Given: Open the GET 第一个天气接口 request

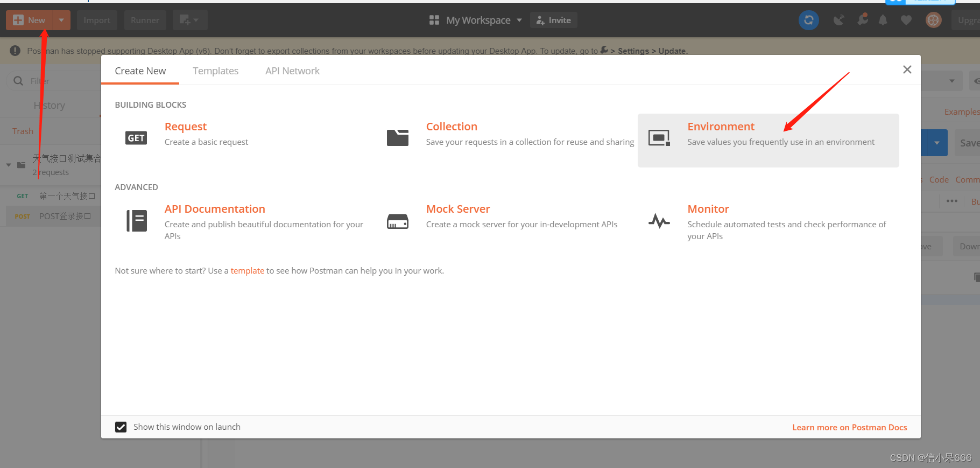Looking at the screenshot, I should tap(51, 196).
